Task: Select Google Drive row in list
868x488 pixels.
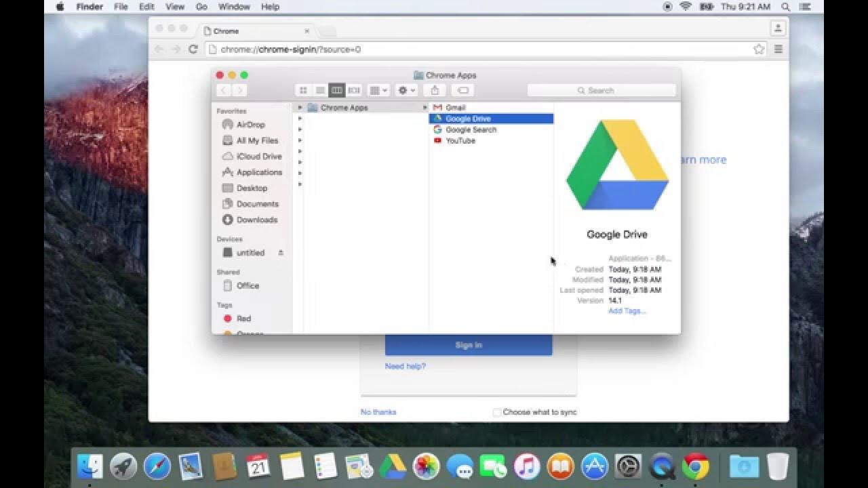Action: (491, 119)
